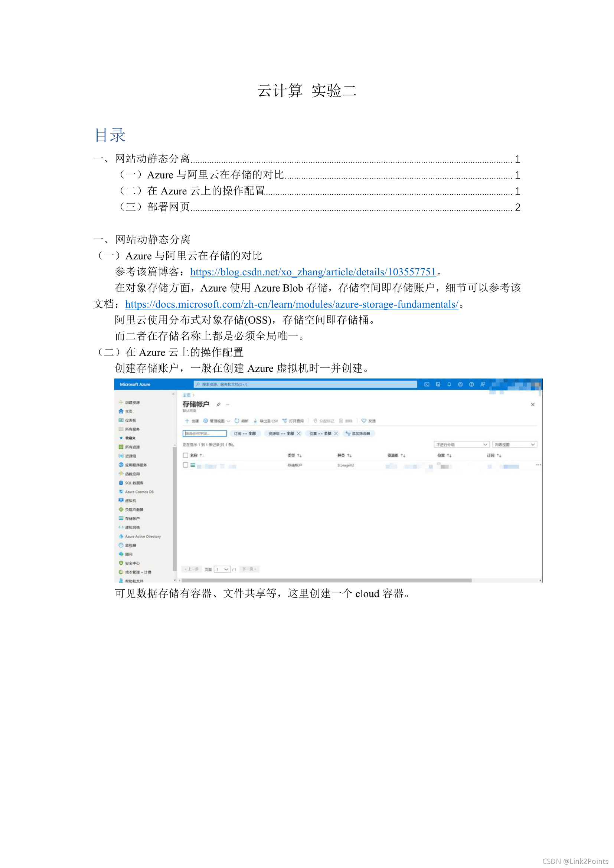
Task: Open 资源组 in the sidebar
Action: tap(127, 456)
